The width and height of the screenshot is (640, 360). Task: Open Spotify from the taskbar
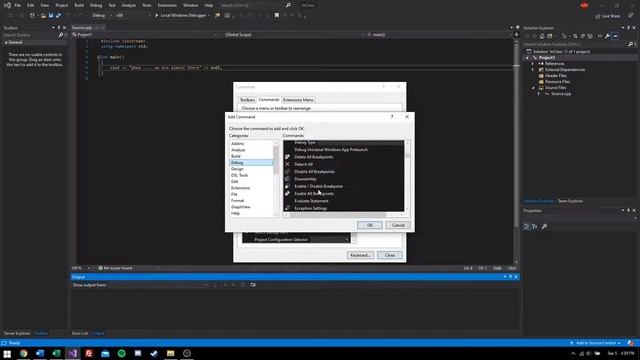click(122, 353)
